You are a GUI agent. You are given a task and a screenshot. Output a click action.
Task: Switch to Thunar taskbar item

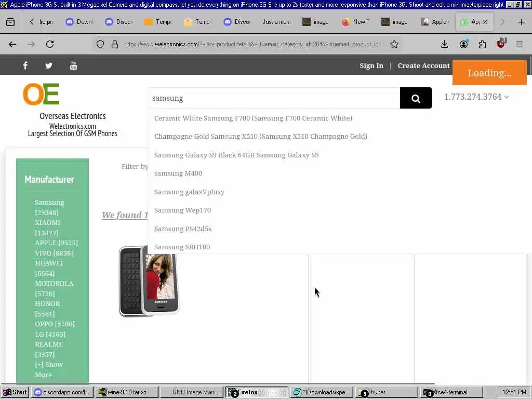pyautogui.click(x=386, y=392)
